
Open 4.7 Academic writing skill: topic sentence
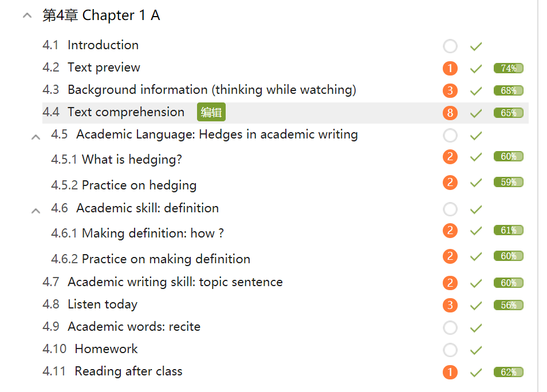(x=175, y=282)
